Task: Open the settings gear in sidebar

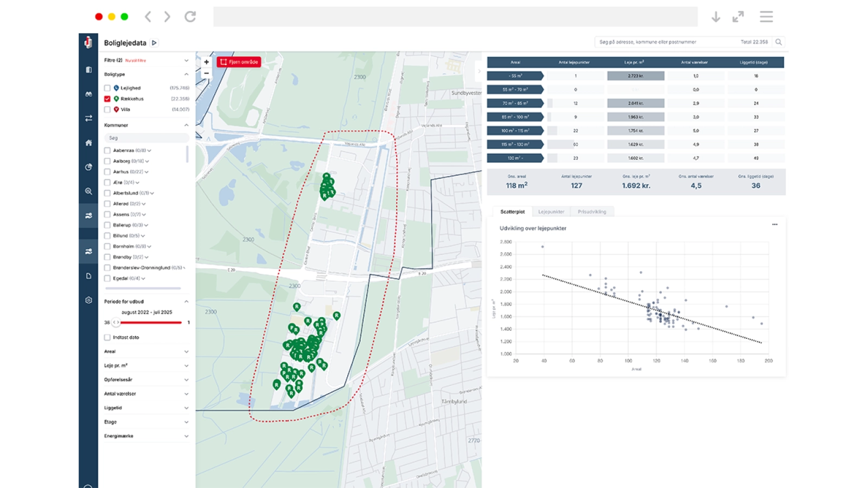Action: point(88,300)
